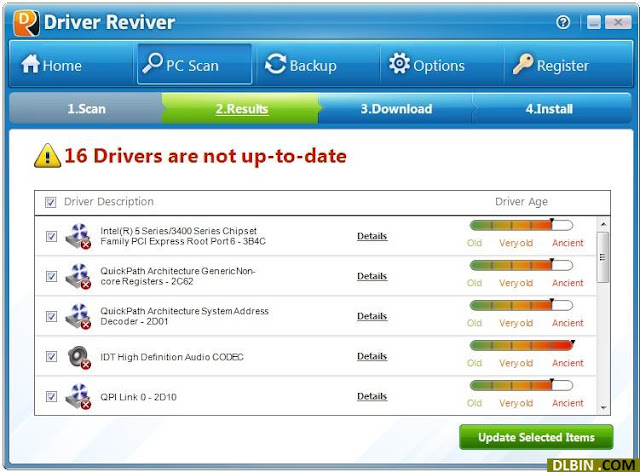Image resolution: width=640 pixels, height=472 pixels.
Task: Click the QPI Link 0 device icon
Action: click(x=78, y=396)
